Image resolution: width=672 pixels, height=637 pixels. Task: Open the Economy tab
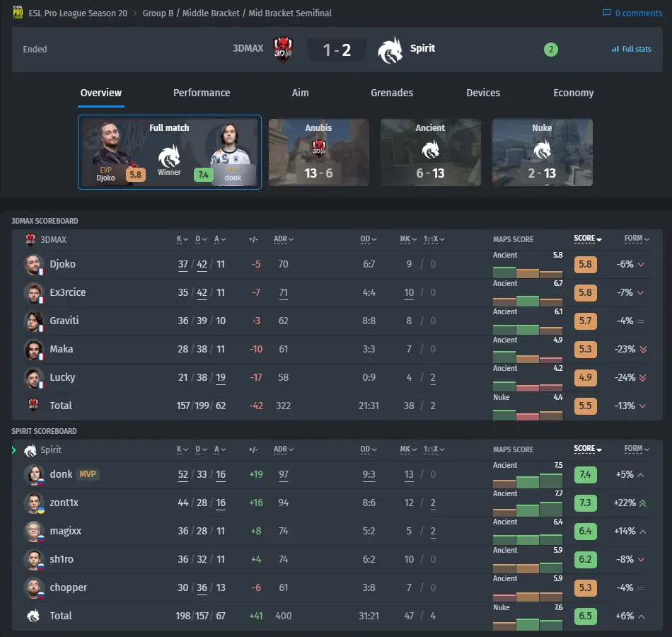pos(574,93)
